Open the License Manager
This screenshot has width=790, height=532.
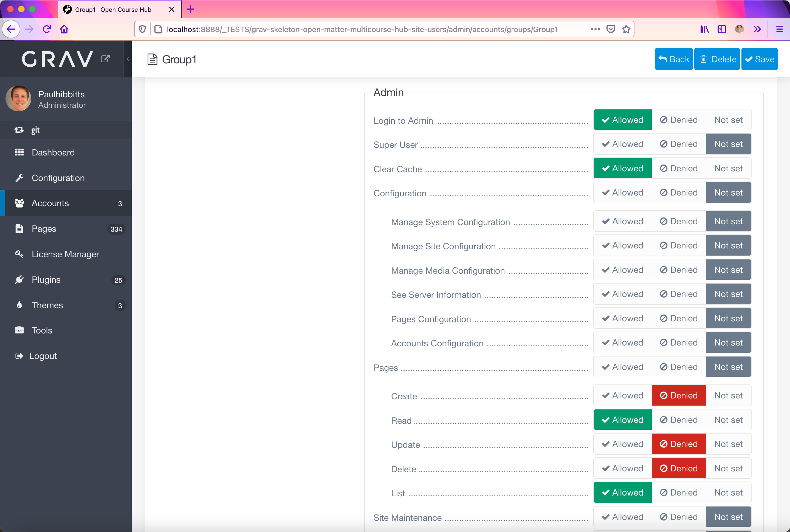click(65, 254)
